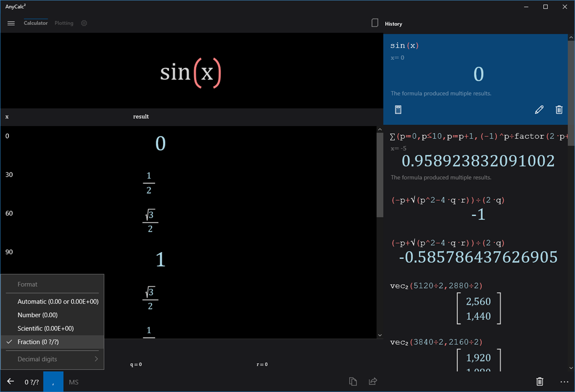Copy the current result with the copy icon
Screen dimensions: 575x392
point(353,381)
